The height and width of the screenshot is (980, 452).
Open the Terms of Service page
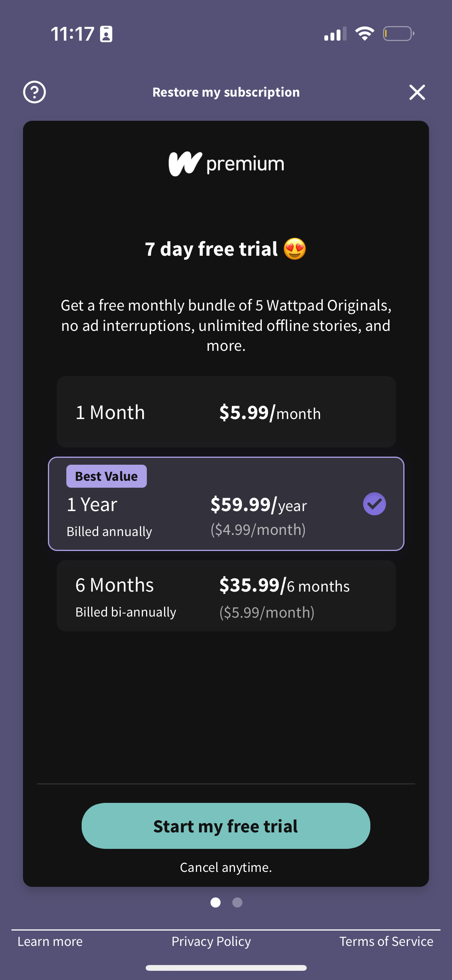(x=386, y=941)
